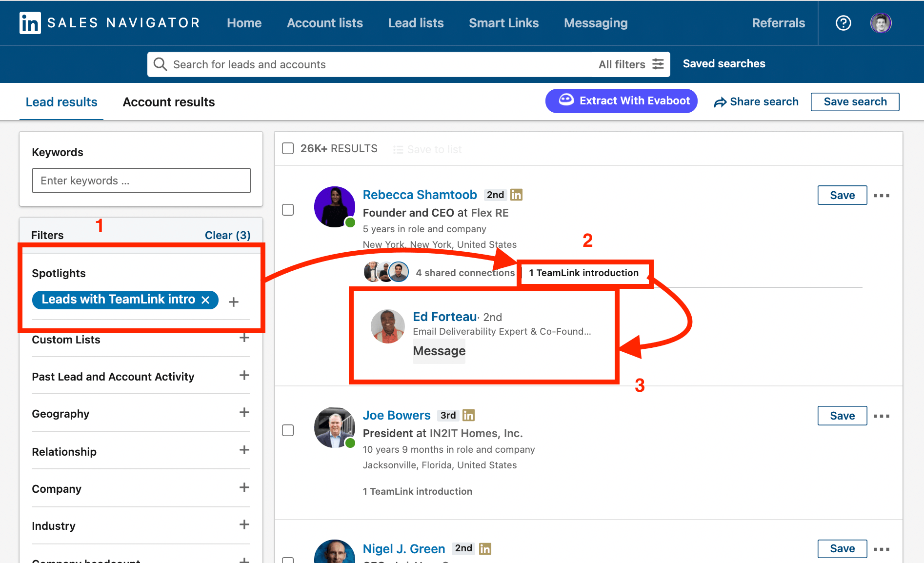Go to Home in top navigation
The width and height of the screenshot is (924, 563).
tap(244, 23)
